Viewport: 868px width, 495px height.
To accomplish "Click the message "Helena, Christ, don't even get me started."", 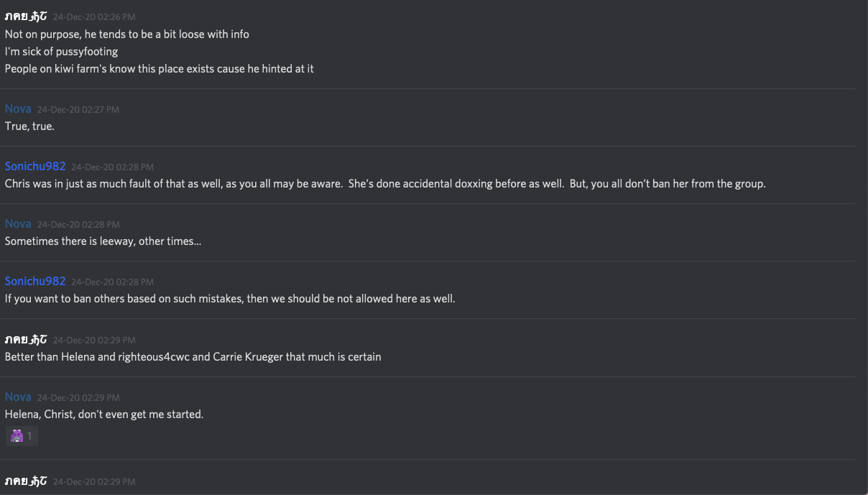I will pos(104,415).
